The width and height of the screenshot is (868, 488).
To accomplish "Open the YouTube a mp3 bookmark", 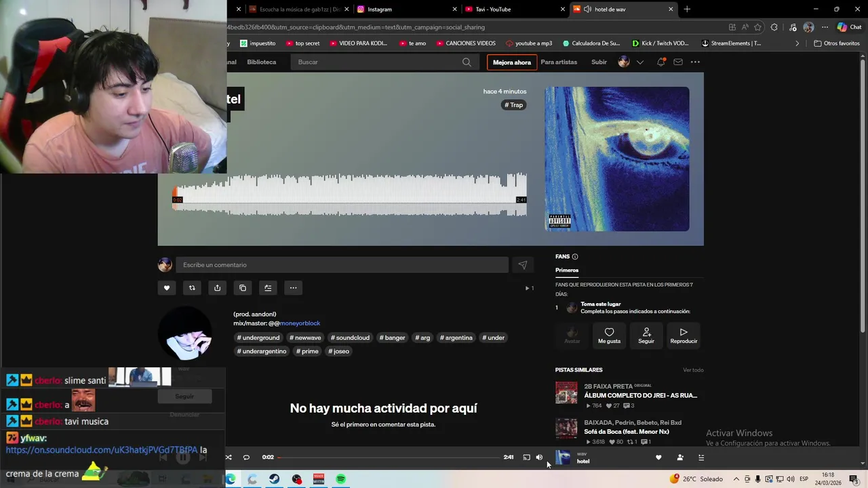I will pos(529,43).
